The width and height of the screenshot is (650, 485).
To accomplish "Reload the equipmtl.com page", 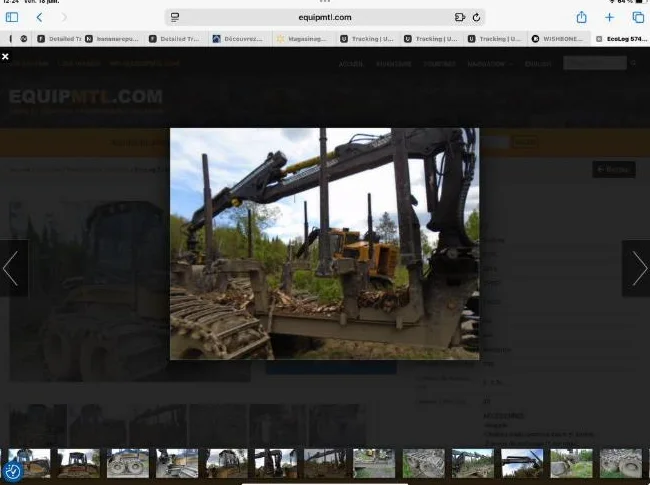I will coord(476,17).
